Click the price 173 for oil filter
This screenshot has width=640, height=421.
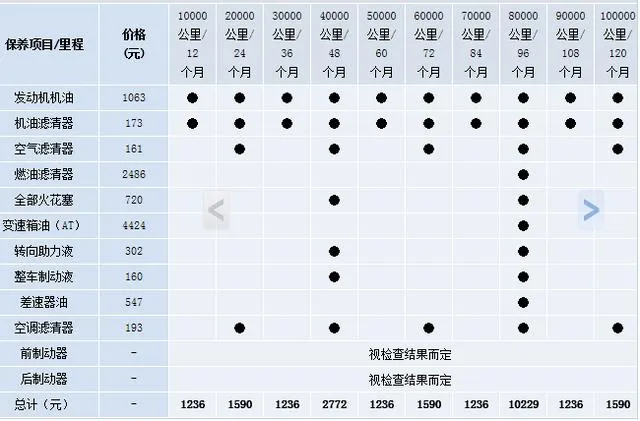pos(134,123)
